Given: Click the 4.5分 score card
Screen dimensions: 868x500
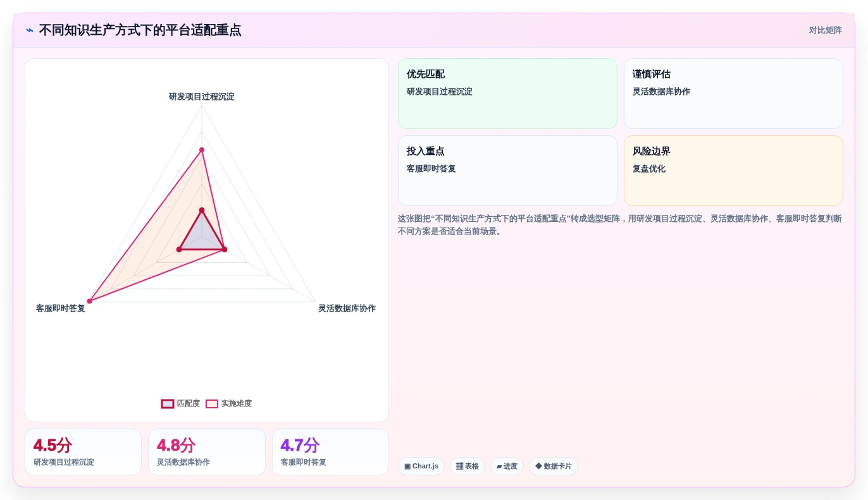Looking at the screenshot, I should (83, 452).
